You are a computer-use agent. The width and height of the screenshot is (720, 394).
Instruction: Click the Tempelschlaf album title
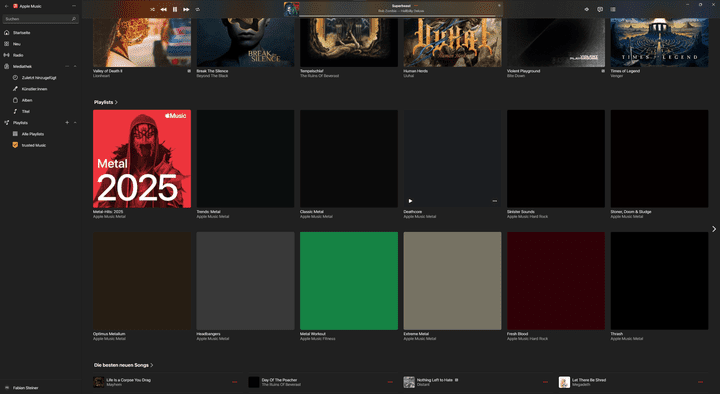coord(312,71)
